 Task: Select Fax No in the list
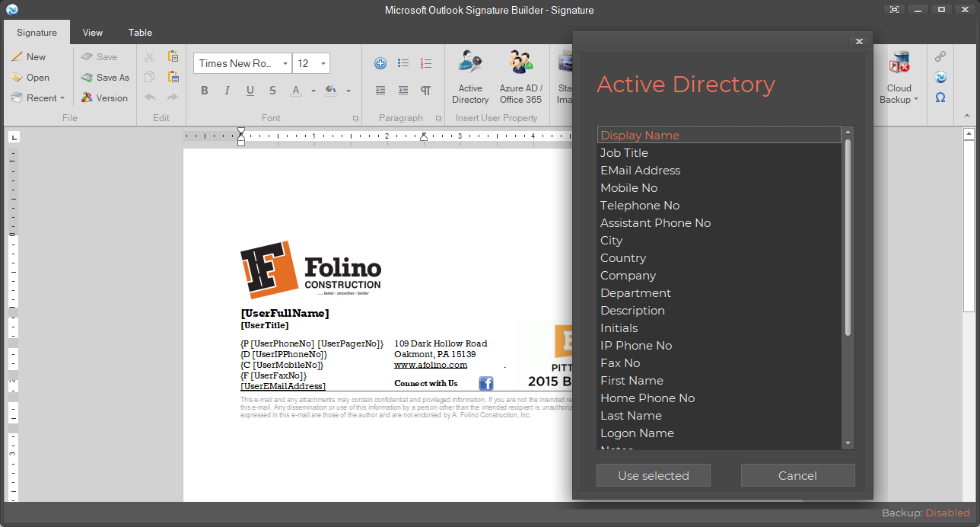[x=719, y=363]
